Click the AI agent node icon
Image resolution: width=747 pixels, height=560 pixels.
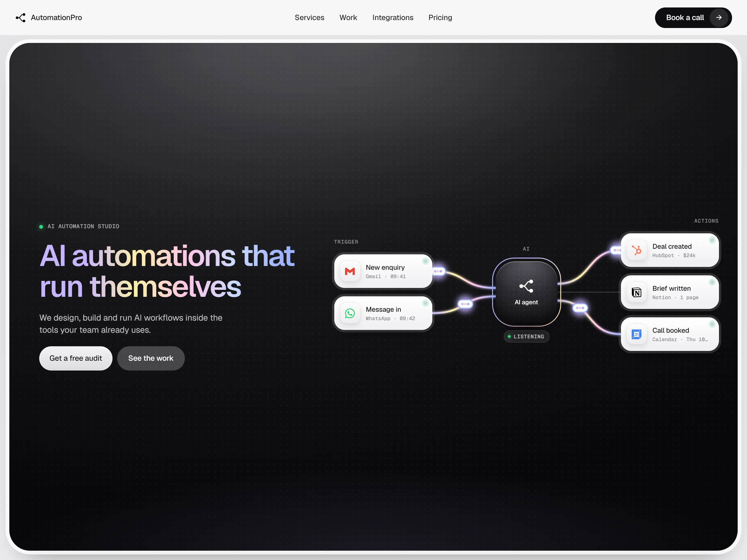[x=526, y=286]
